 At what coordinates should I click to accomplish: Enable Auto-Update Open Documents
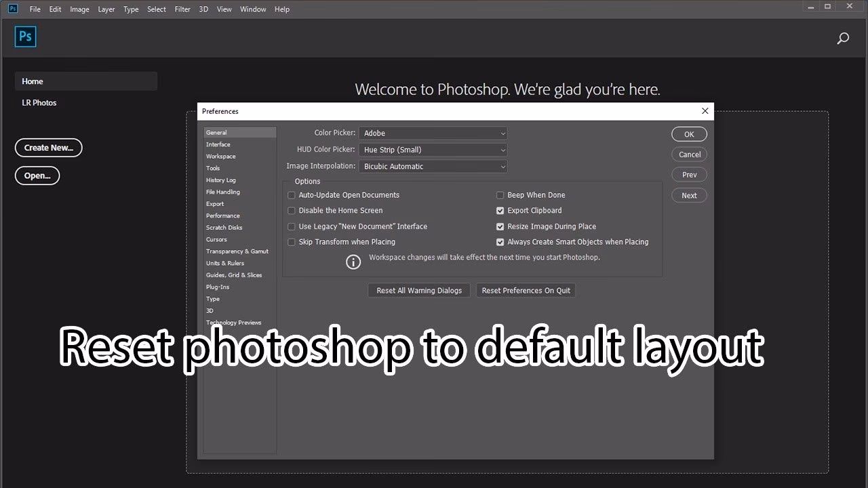(291, 195)
